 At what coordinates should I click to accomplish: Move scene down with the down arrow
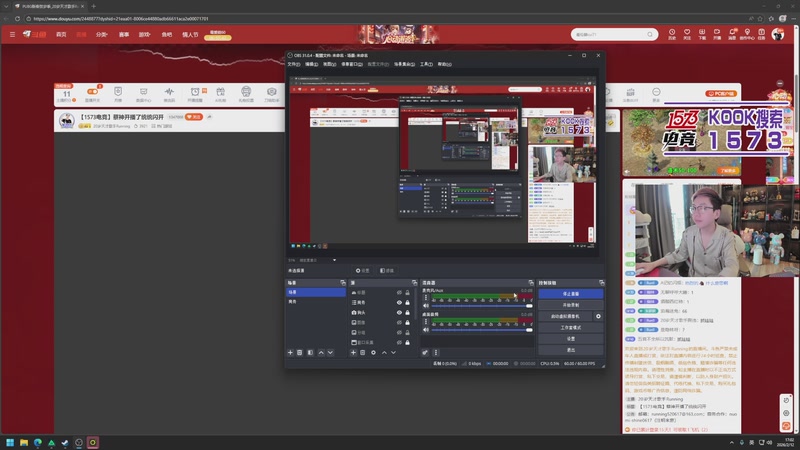point(331,353)
